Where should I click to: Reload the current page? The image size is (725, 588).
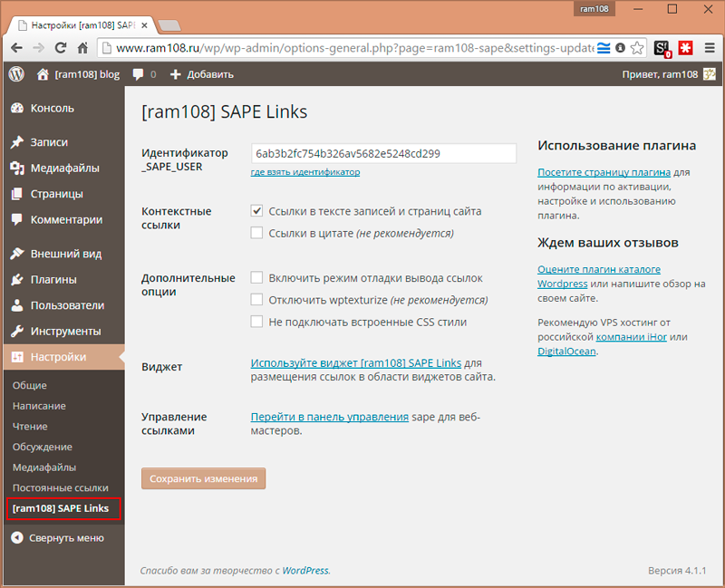coord(61,48)
